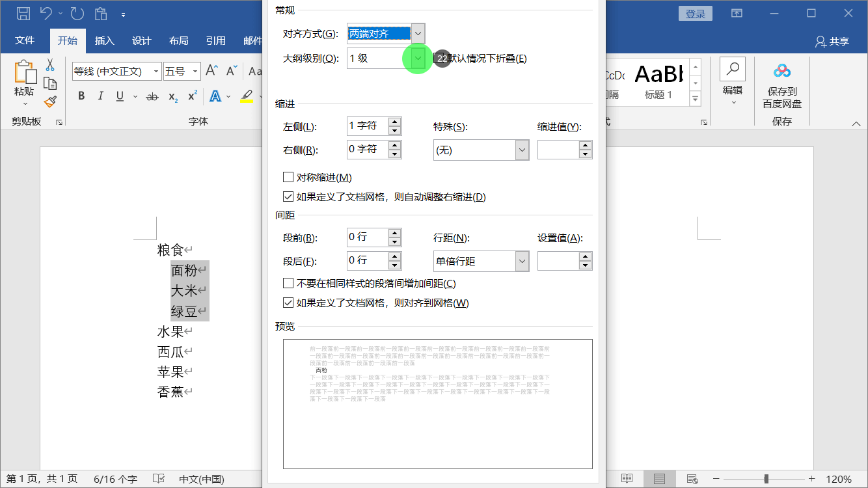Switch to the Layout (布局) tab
The width and height of the screenshot is (868, 488).
point(178,40)
